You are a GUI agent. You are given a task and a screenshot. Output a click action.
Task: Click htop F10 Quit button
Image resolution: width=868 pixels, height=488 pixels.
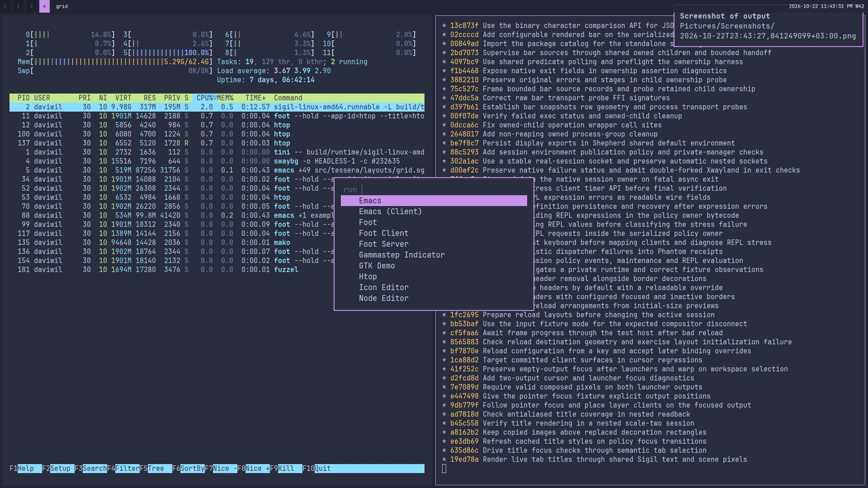[317, 469]
